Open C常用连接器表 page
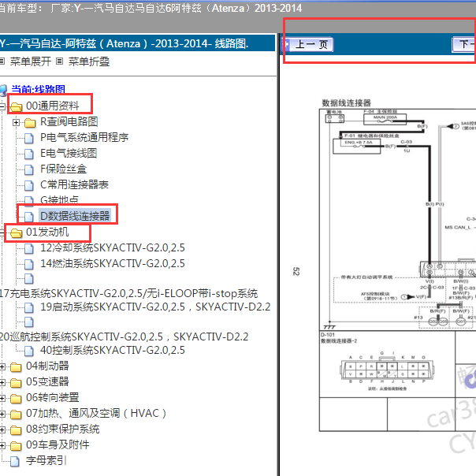This screenshot has width=476, height=476. pos(74,184)
